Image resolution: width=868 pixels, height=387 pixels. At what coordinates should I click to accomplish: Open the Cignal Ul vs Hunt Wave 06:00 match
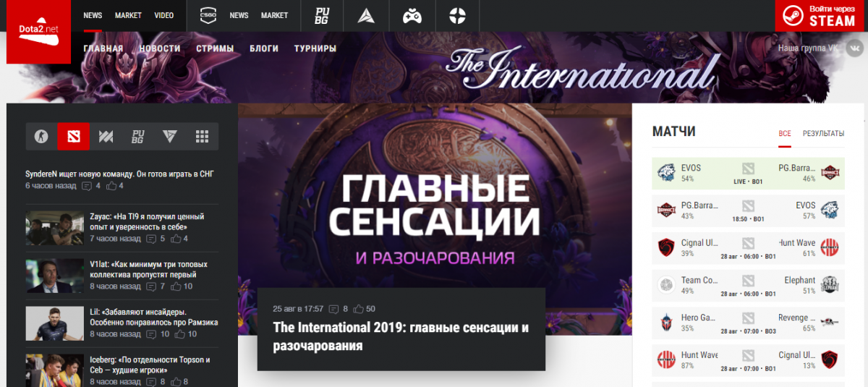point(748,248)
